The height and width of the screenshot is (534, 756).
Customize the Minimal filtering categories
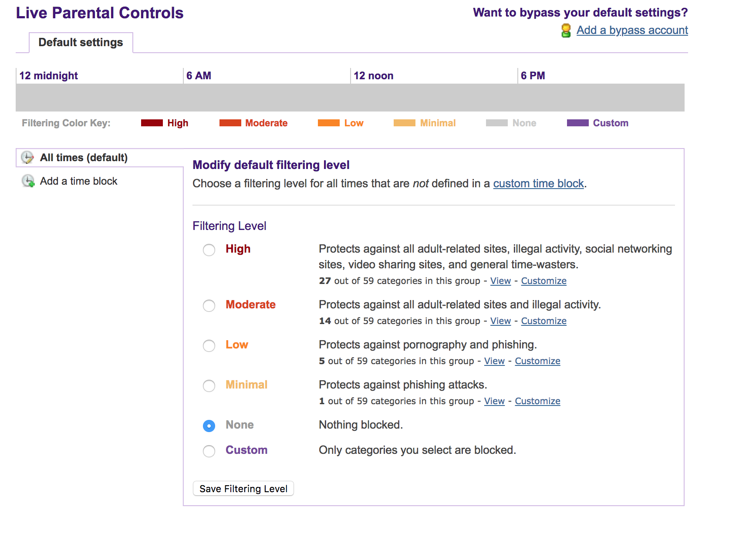click(x=537, y=402)
